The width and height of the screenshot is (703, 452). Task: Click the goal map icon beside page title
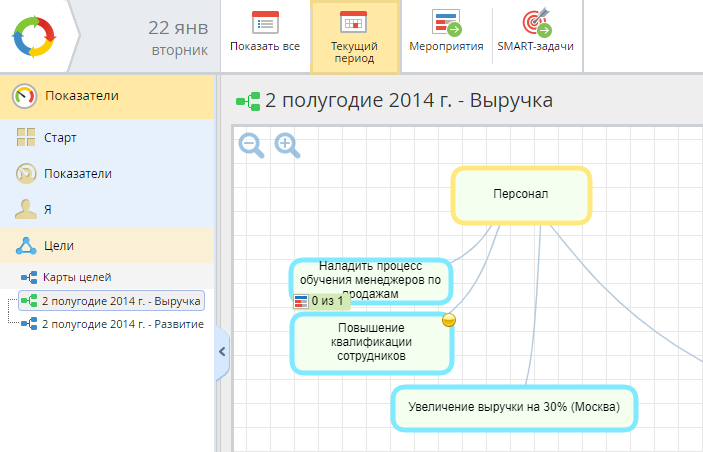click(247, 101)
